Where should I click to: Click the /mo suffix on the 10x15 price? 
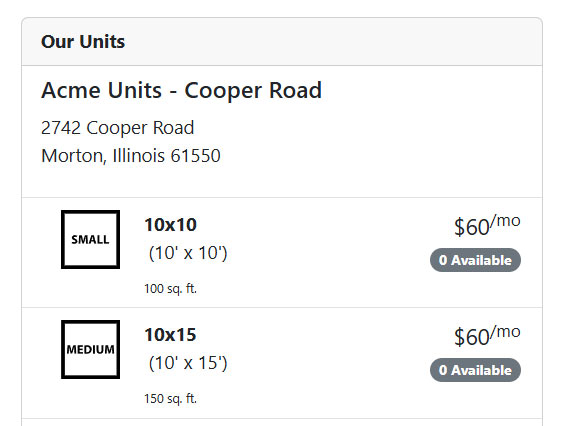pyautogui.click(x=506, y=331)
